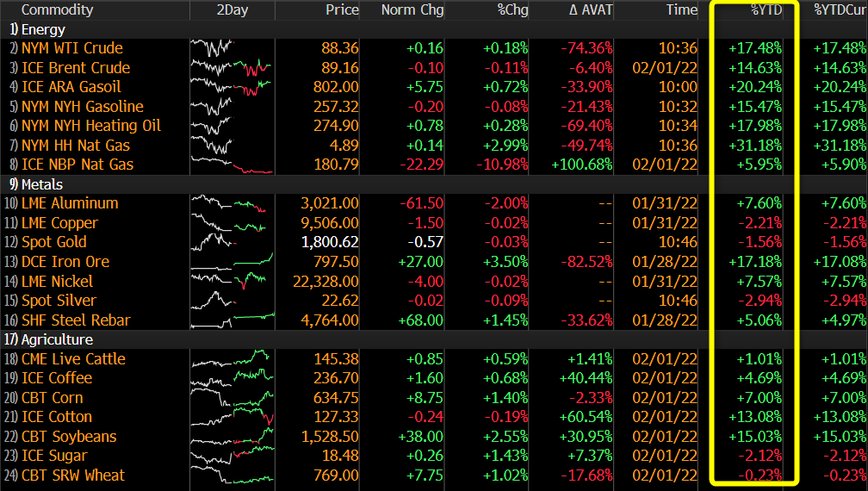Click Soybeans norm change +38.00
This screenshot has height=491, width=868.
421,436
